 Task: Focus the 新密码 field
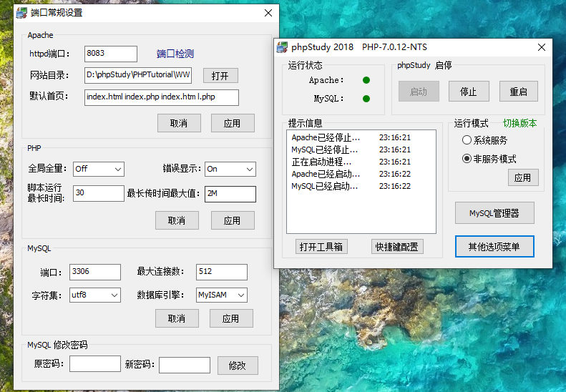coord(185,365)
